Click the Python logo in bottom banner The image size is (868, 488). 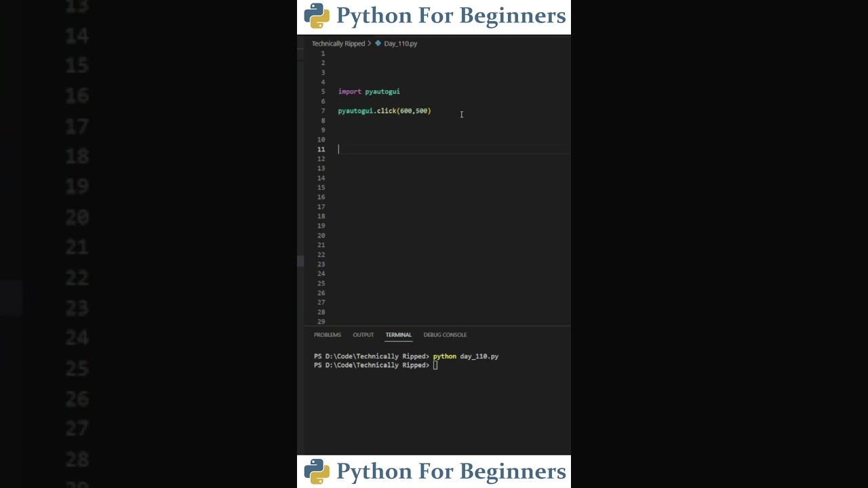(x=317, y=472)
